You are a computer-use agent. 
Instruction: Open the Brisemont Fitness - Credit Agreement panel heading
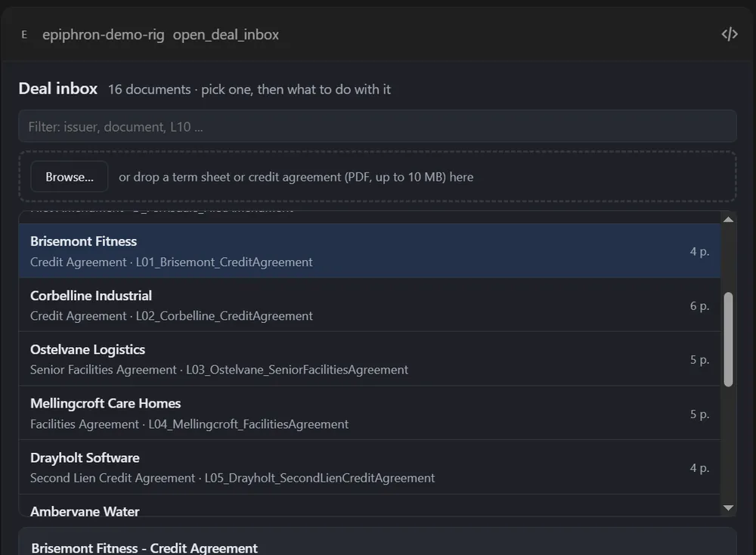pos(144,547)
